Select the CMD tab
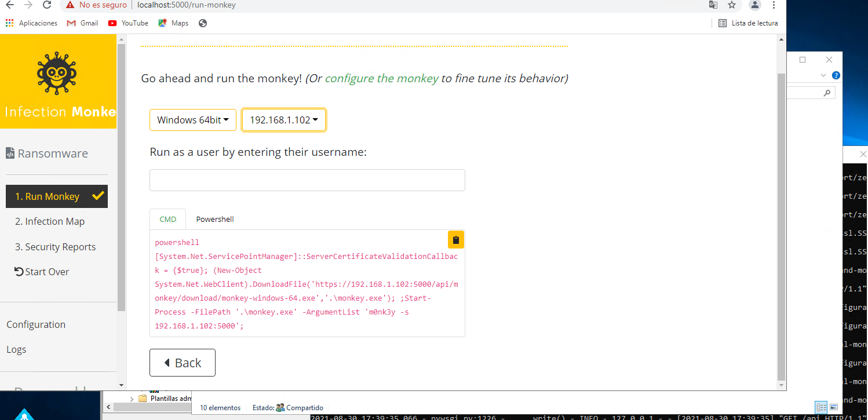 click(168, 220)
